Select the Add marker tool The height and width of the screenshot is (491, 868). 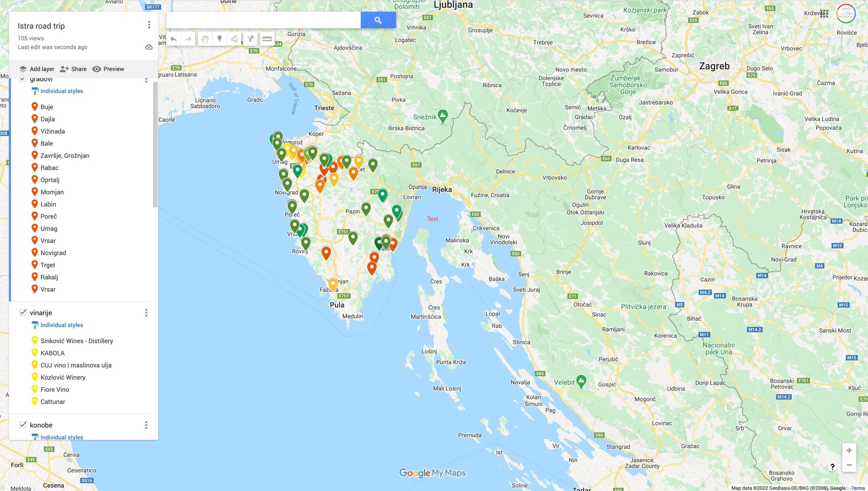pyautogui.click(x=220, y=38)
